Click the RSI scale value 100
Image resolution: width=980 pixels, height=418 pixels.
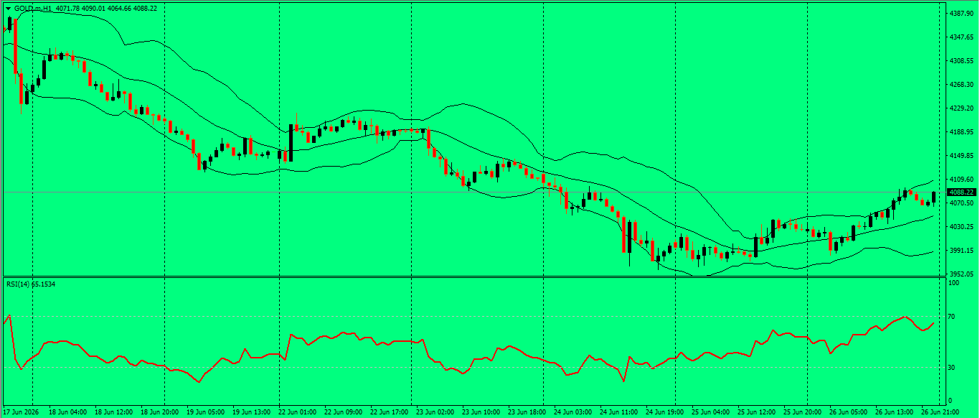[953, 284]
